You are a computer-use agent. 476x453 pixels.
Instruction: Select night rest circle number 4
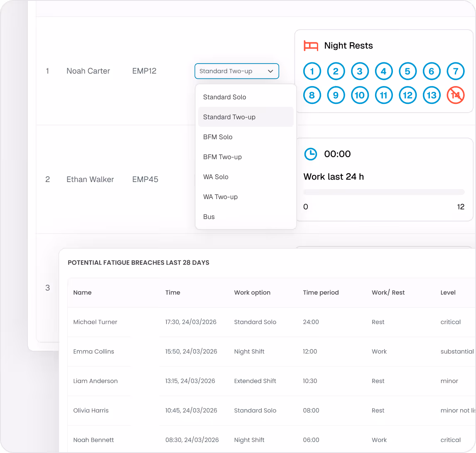384,71
